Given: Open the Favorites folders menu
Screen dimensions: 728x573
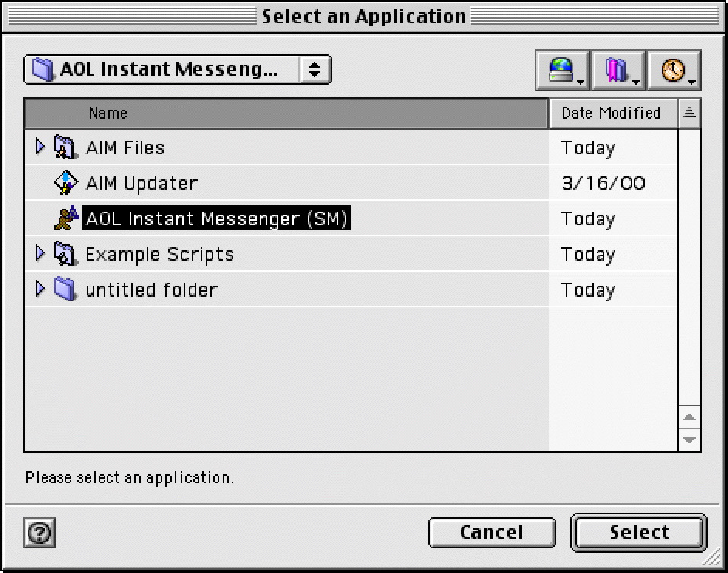Looking at the screenshot, I should pyautogui.click(x=618, y=70).
